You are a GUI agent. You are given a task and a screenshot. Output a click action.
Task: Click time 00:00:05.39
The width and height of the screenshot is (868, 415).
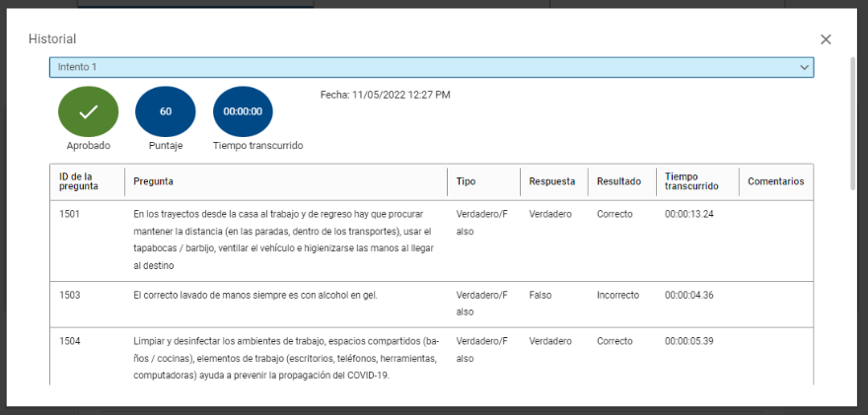689,341
